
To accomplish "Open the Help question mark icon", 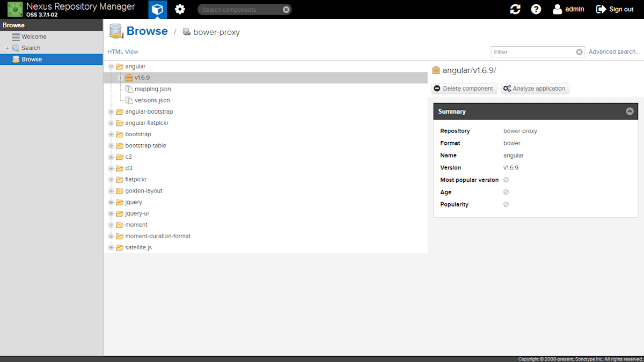I will 536,9.
